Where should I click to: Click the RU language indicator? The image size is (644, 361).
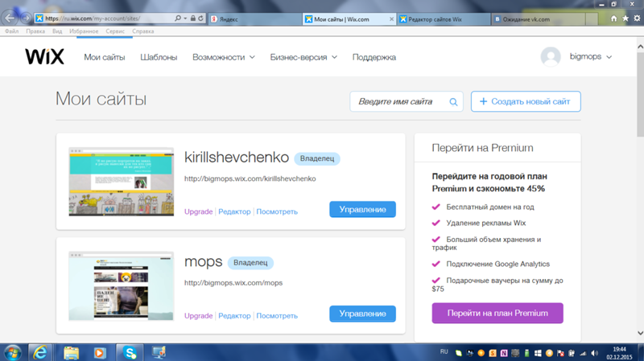click(444, 351)
